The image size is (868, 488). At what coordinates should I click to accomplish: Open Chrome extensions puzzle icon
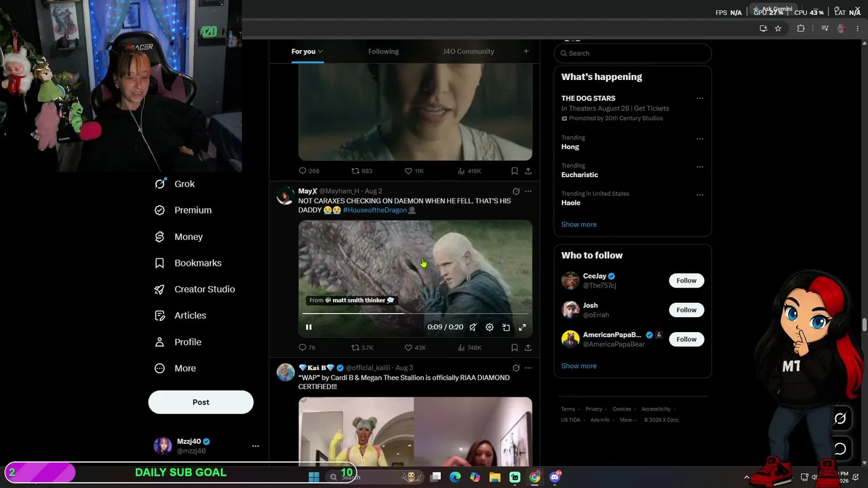(801, 28)
